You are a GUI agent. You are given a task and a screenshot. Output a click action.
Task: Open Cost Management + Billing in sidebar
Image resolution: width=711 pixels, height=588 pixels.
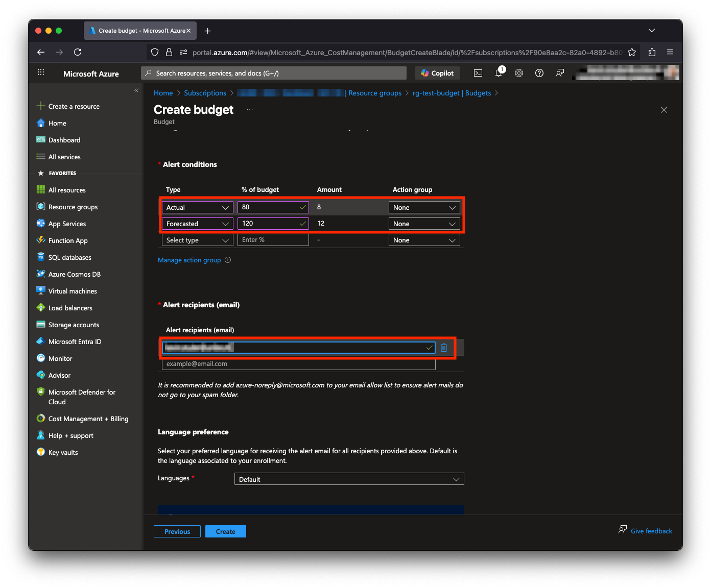87,419
